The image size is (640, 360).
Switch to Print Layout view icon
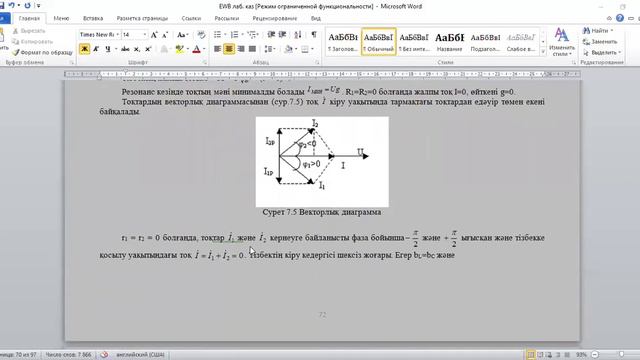[x=531, y=355]
